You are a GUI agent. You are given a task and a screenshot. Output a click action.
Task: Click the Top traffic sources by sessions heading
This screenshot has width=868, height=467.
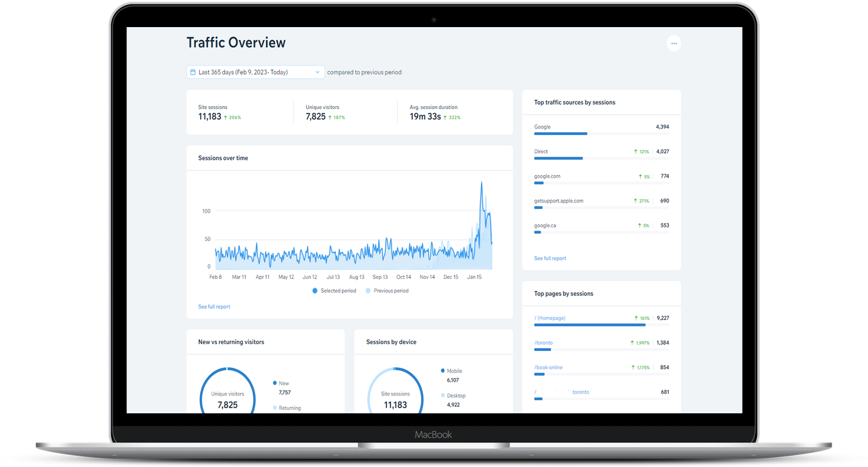coord(575,103)
